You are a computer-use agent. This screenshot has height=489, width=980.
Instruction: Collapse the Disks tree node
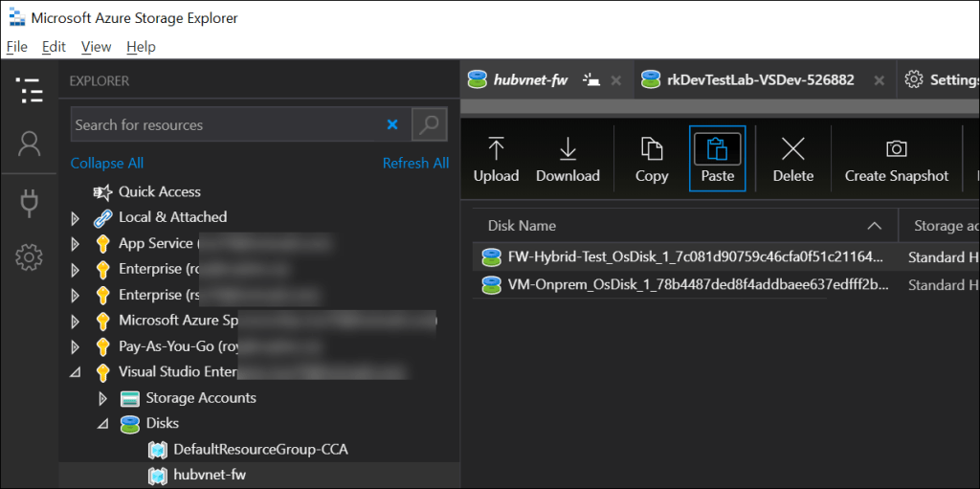(x=102, y=424)
